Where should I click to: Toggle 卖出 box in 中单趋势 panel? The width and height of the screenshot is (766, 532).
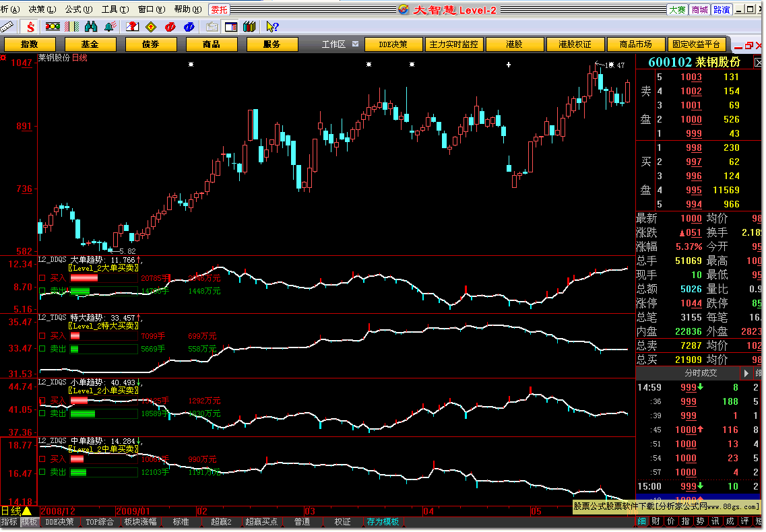42,472
